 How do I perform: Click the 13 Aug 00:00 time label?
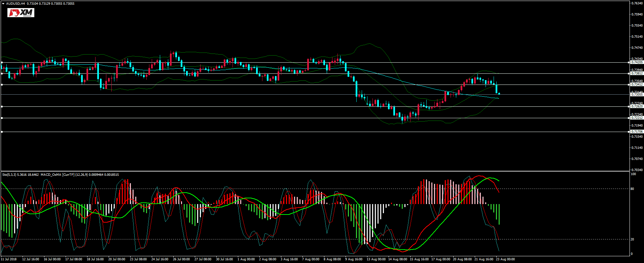coord(376,259)
